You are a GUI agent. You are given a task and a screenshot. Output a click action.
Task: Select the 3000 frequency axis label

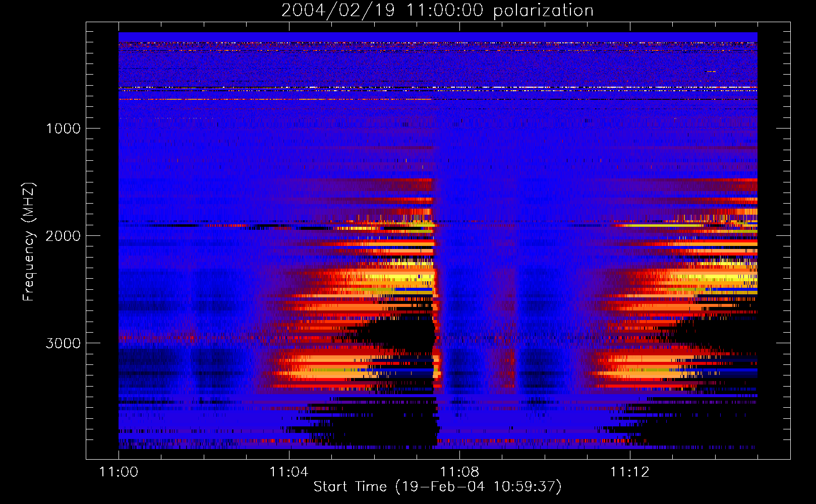[x=63, y=343]
